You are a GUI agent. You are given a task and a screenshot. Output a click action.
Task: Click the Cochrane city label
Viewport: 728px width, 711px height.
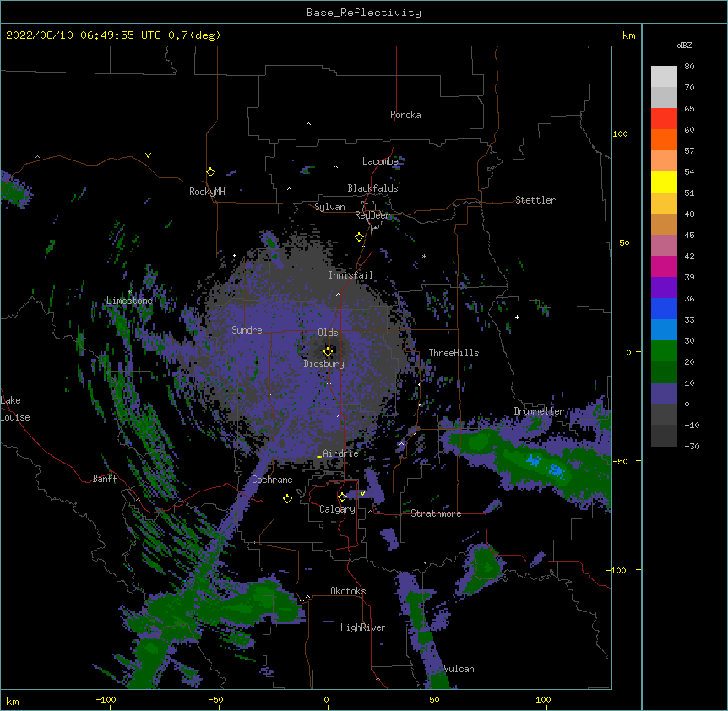click(272, 480)
